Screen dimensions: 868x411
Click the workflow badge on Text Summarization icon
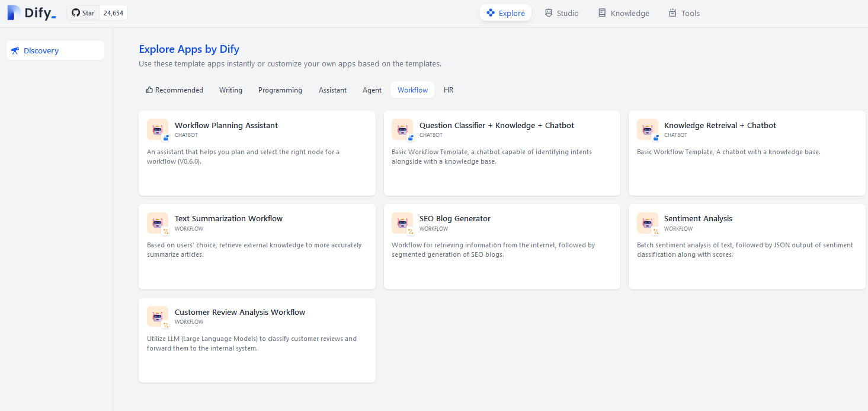coord(166,231)
